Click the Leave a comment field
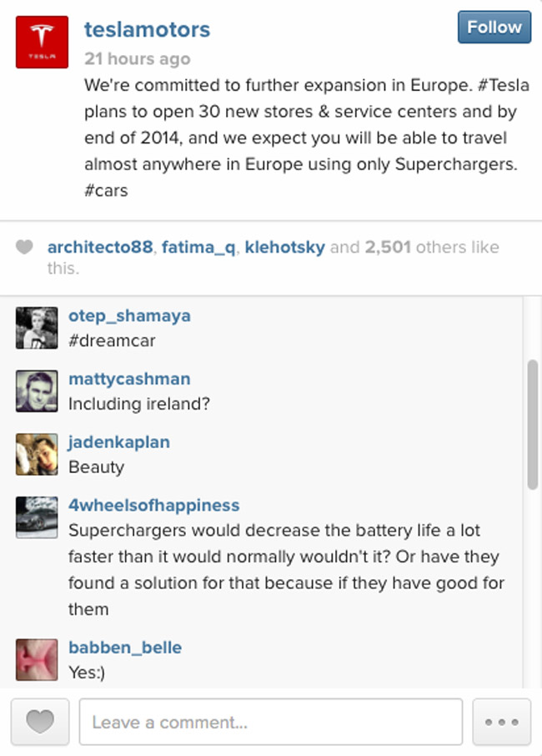 pyautogui.click(x=269, y=721)
